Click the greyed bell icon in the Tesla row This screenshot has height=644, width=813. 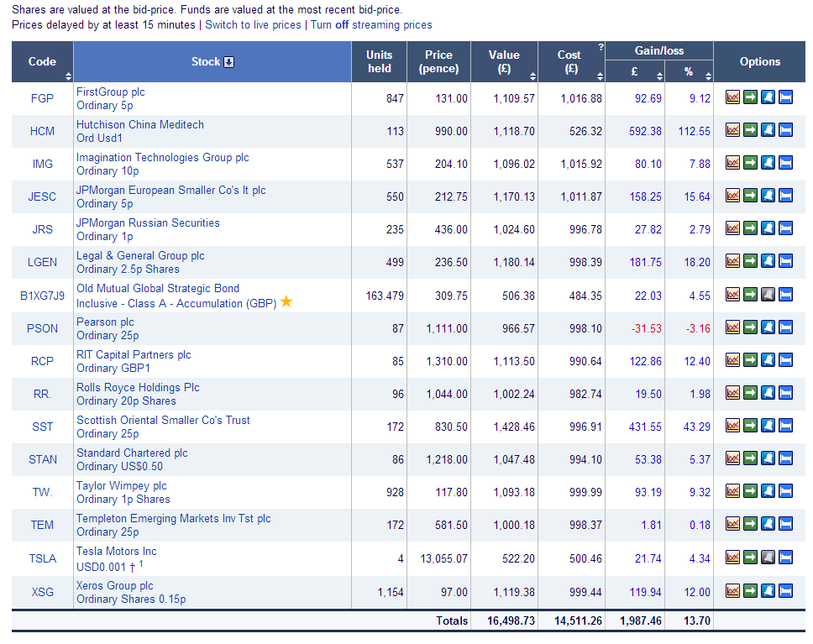[768, 558]
